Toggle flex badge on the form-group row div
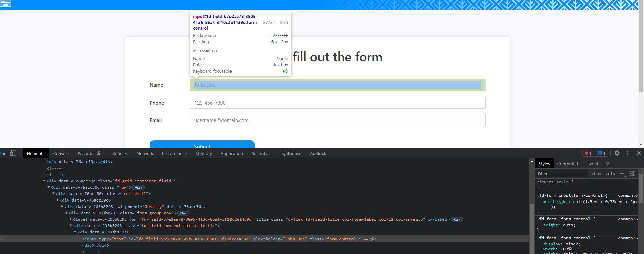 (183, 213)
